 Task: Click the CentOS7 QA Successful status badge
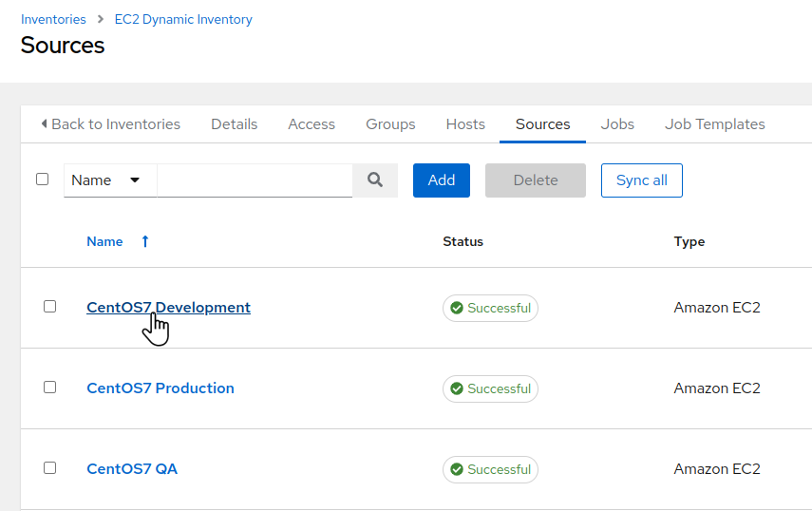coord(490,469)
